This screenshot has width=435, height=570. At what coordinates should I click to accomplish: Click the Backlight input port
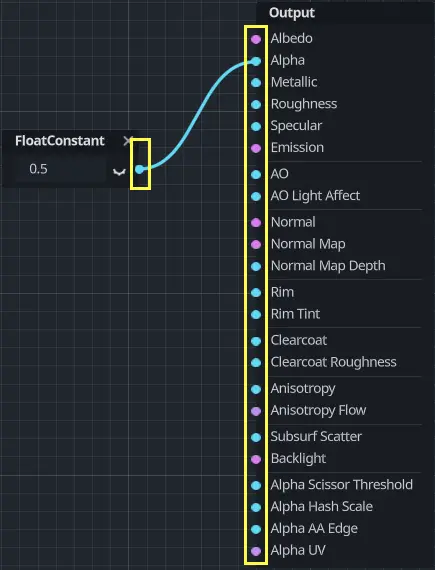click(256, 459)
